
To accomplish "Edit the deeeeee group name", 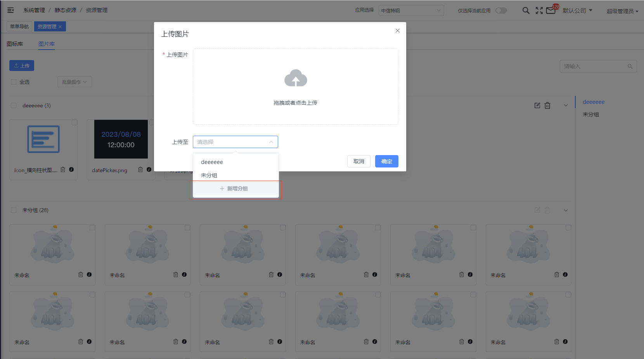I will point(537,105).
